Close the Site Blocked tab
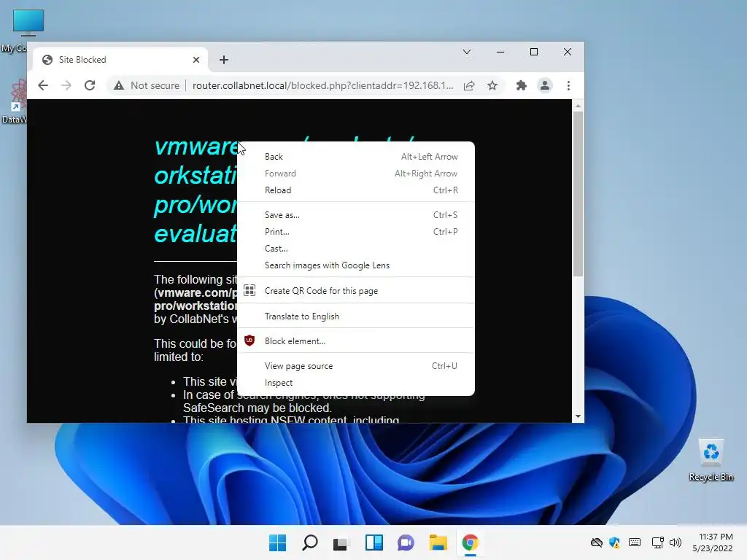The image size is (747, 560). pyautogui.click(x=196, y=60)
